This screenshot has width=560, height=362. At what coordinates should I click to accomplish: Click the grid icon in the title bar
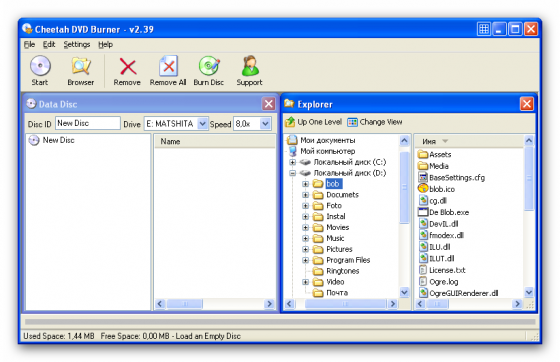(484, 29)
